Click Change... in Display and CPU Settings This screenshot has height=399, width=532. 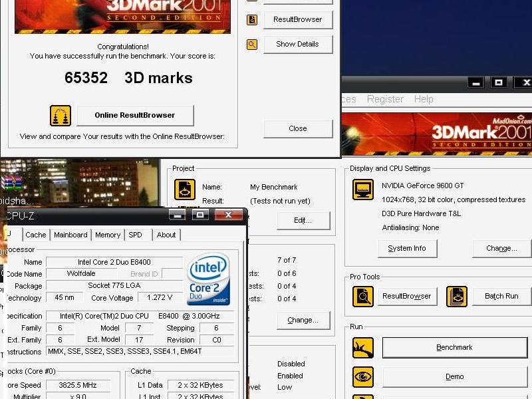click(x=502, y=248)
